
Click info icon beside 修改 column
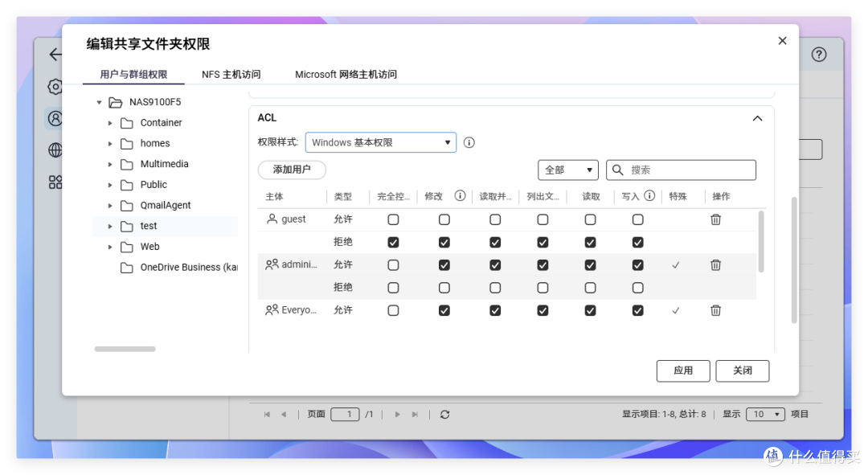point(460,195)
